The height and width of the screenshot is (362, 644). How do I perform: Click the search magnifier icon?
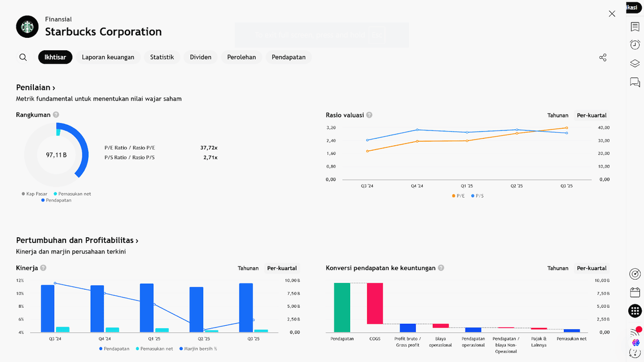tap(23, 57)
